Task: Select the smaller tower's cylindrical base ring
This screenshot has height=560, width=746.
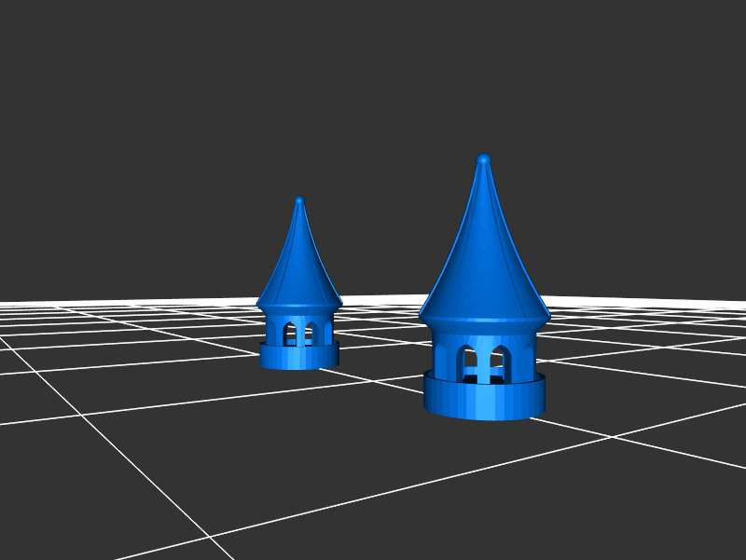Action: point(299,357)
